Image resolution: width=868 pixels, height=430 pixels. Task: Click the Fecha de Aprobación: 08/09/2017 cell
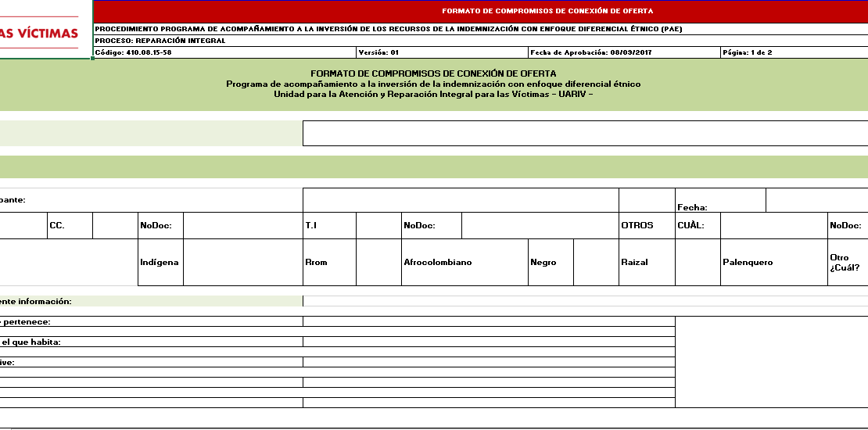pyautogui.click(x=625, y=52)
